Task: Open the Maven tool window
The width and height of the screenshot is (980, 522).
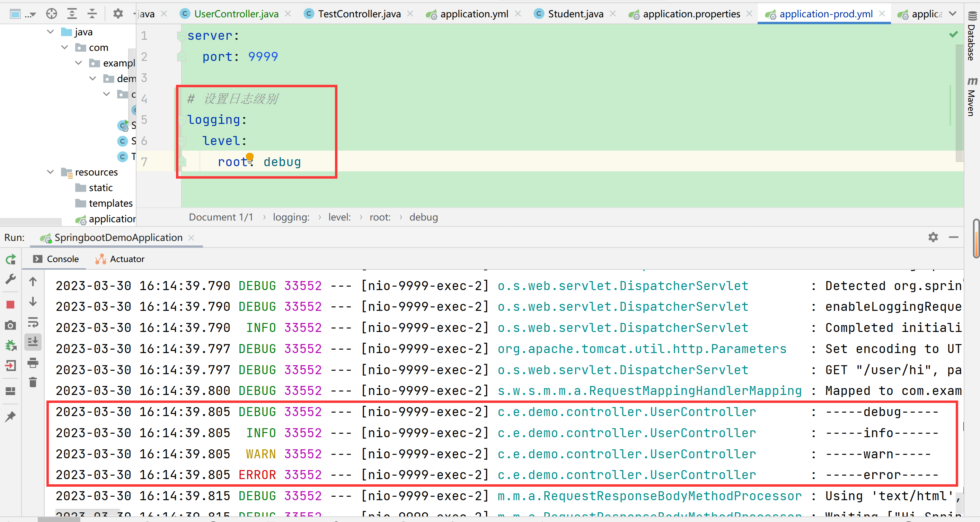Action: (972, 97)
